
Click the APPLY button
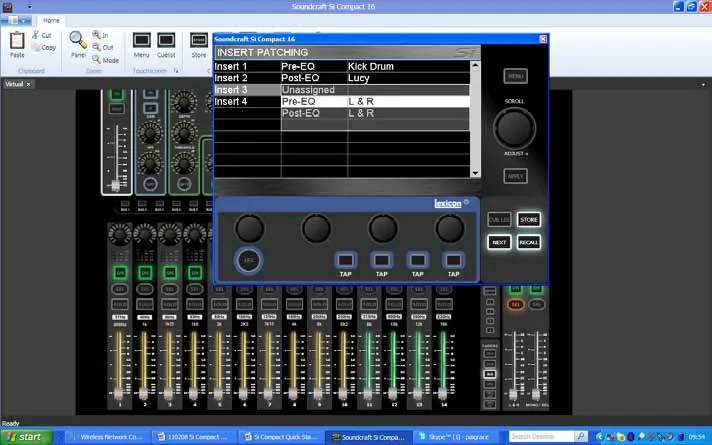(x=515, y=176)
